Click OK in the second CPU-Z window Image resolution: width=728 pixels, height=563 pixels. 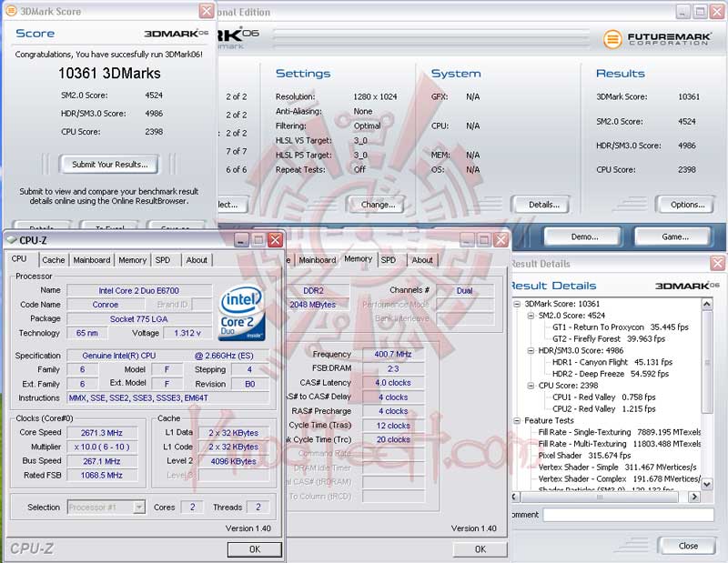tap(480, 549)
